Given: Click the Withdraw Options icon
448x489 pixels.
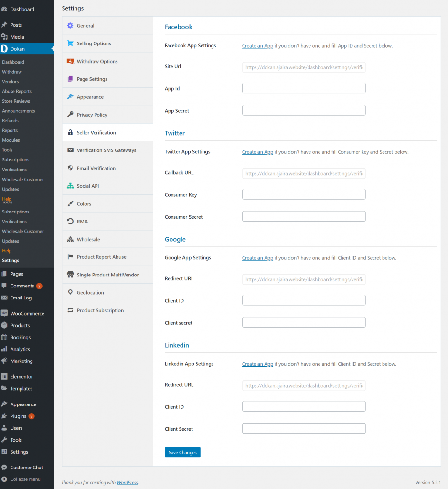Looking at the screenshot, I should (x=70, y=61).
